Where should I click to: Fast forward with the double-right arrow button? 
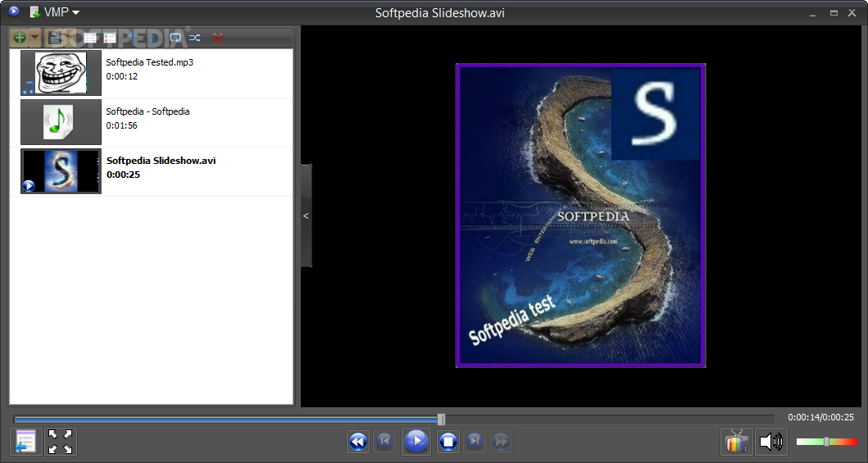501,442
